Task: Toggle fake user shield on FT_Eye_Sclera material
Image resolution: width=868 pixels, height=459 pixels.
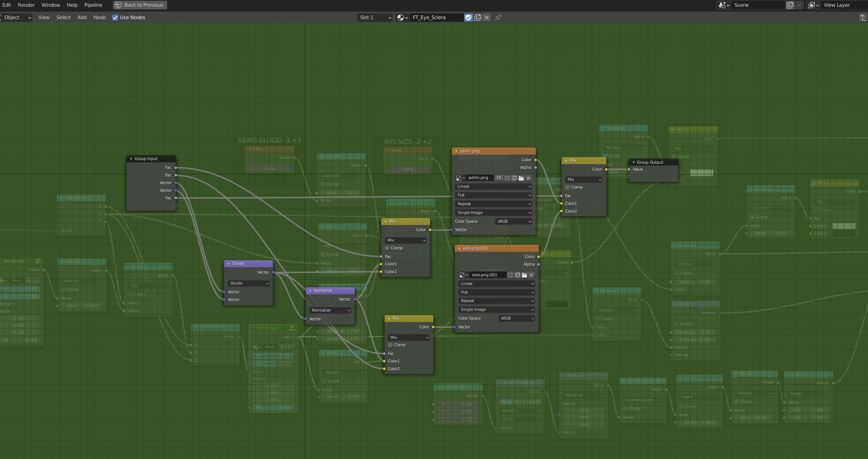Action: (x=468, y=17)
